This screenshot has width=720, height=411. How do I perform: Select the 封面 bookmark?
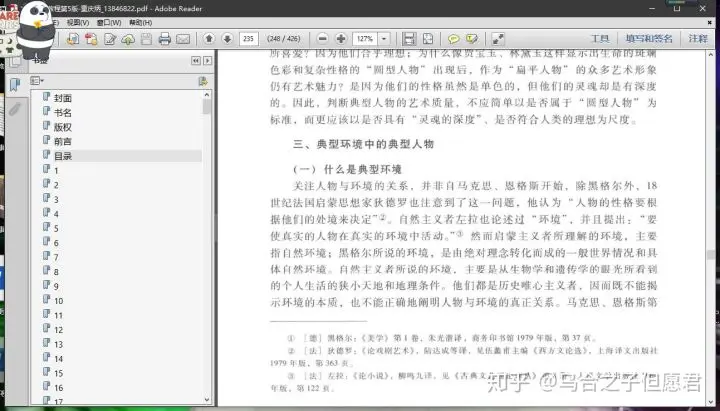[x=62, y=98]
